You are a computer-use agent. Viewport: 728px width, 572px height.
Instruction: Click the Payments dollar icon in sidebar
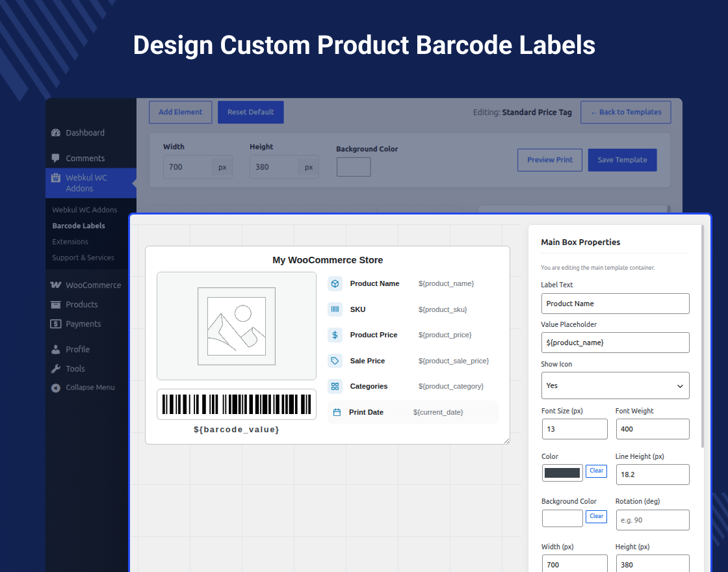[x=56, y=324]
